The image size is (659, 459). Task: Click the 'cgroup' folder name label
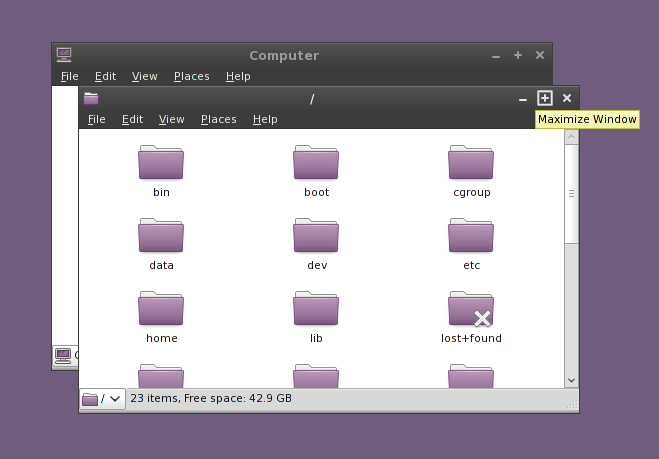tap(472, 193)
